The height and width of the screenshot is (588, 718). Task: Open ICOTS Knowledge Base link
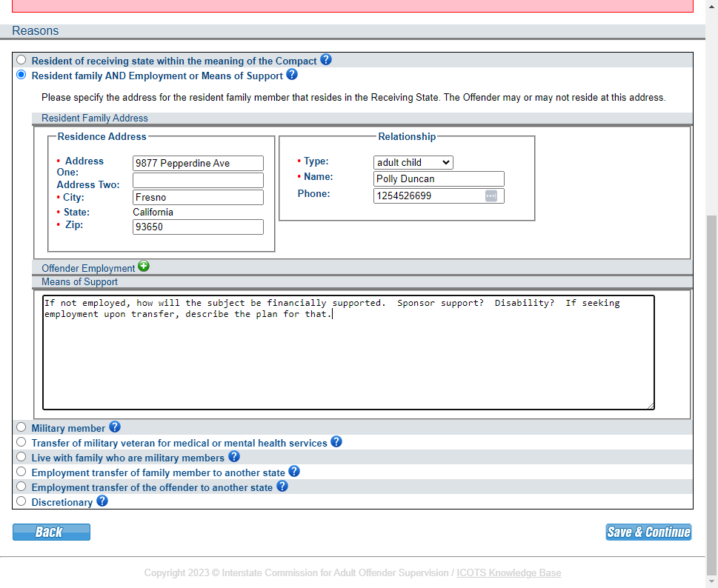pyautogui.click(x=509, y=573)
